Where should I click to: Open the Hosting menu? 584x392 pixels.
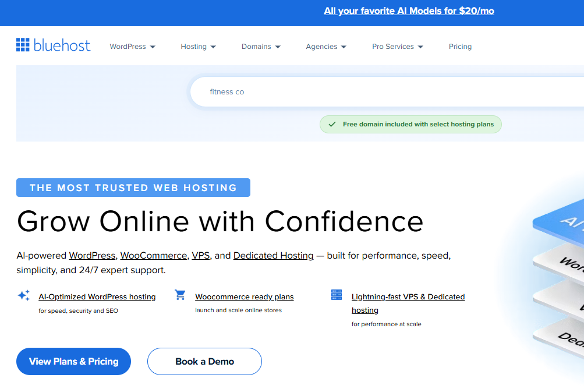(x=198, y=47)
